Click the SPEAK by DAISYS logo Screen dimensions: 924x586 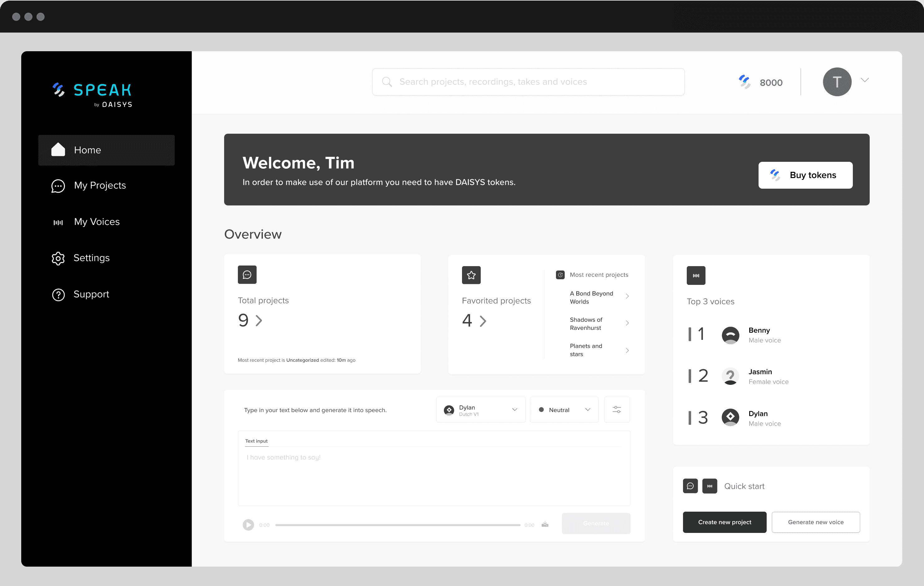click(x=92, y=94)
